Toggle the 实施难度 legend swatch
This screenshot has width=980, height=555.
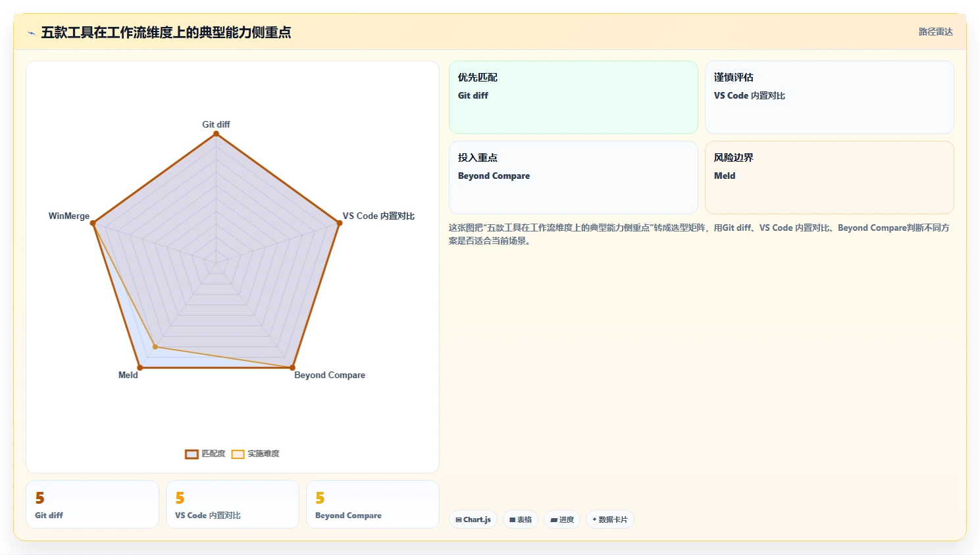tap(238, 454)
